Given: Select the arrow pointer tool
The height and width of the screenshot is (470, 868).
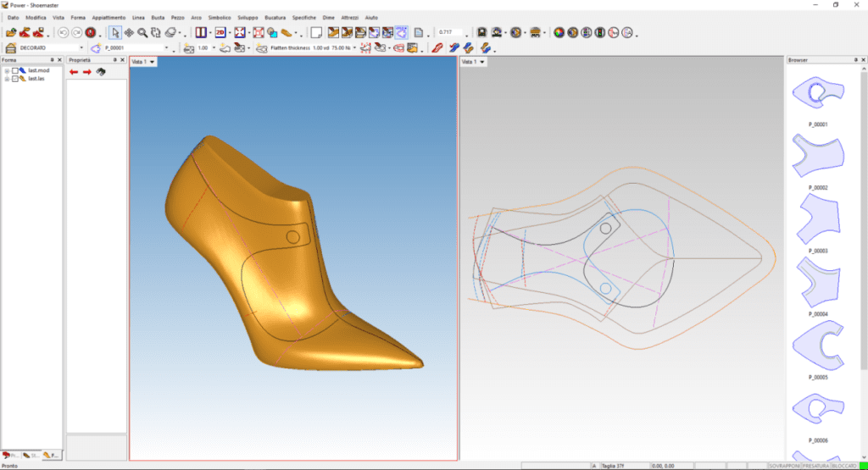Looking at the screenshot, I should click(115, 33).
